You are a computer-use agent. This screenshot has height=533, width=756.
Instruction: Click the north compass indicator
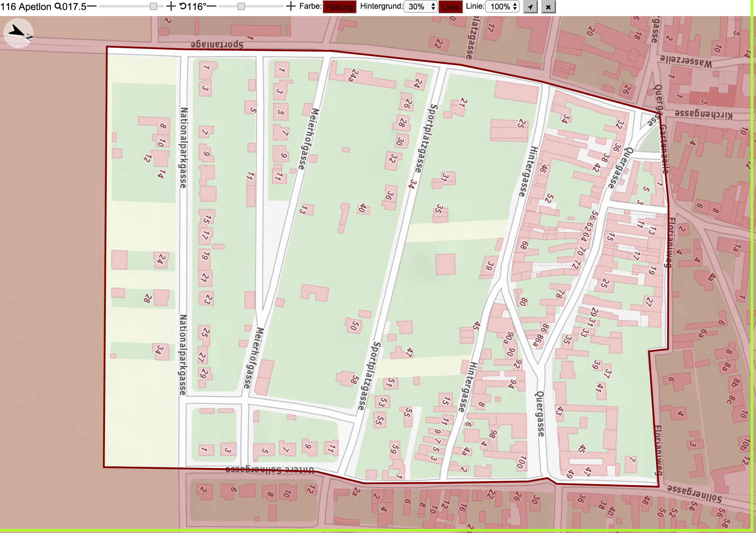coord(18,33)
